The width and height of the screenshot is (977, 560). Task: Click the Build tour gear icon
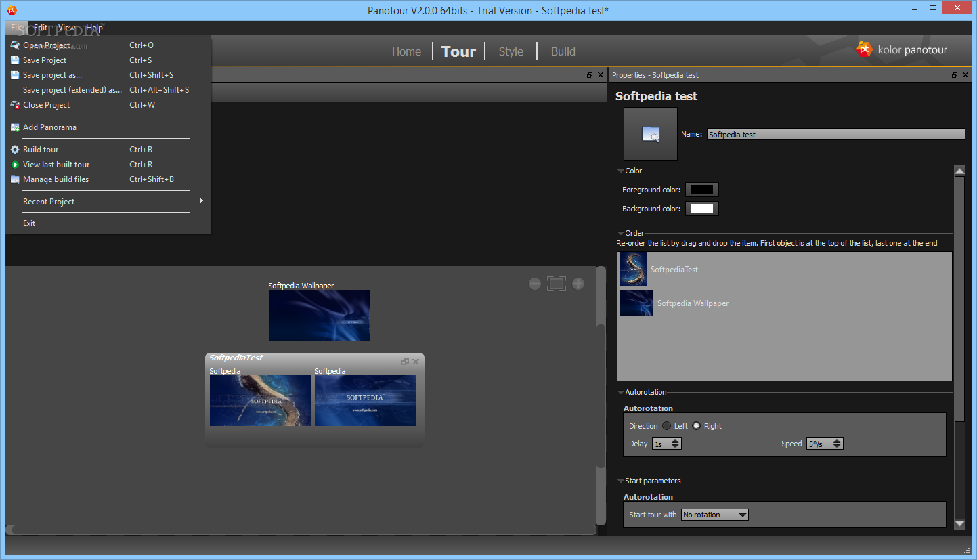coord(15,150)
